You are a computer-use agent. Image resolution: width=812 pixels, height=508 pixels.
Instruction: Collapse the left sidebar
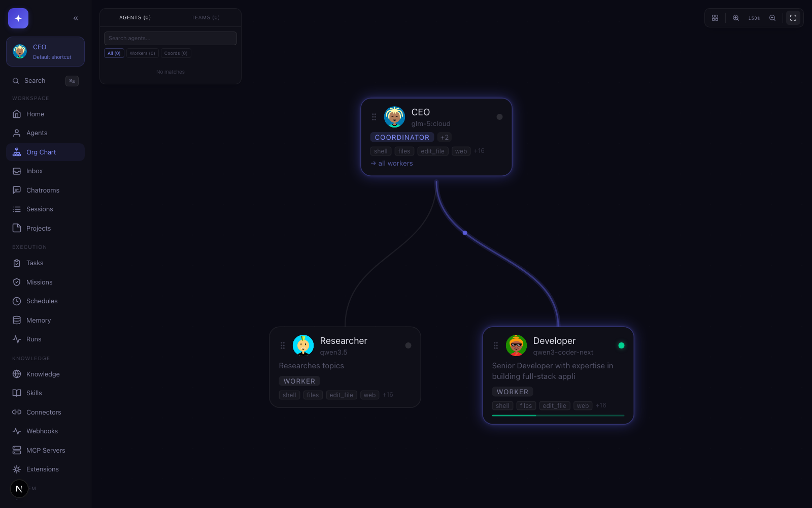pyautogui.click(x=76, y=18)
